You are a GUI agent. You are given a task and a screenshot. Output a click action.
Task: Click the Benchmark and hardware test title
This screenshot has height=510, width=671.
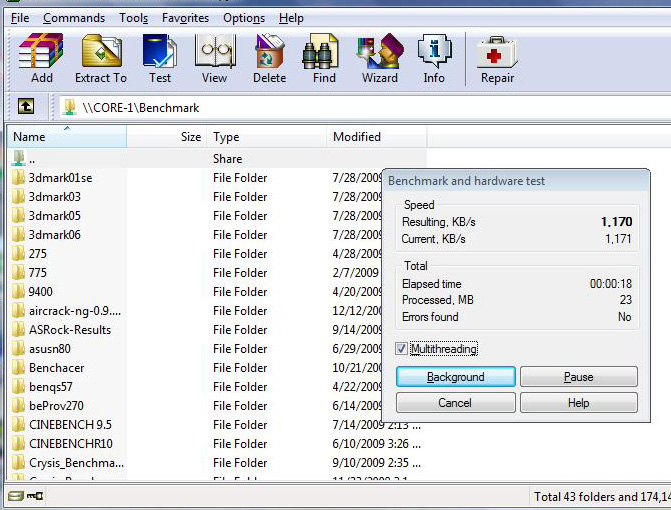[x=466, y=181]
